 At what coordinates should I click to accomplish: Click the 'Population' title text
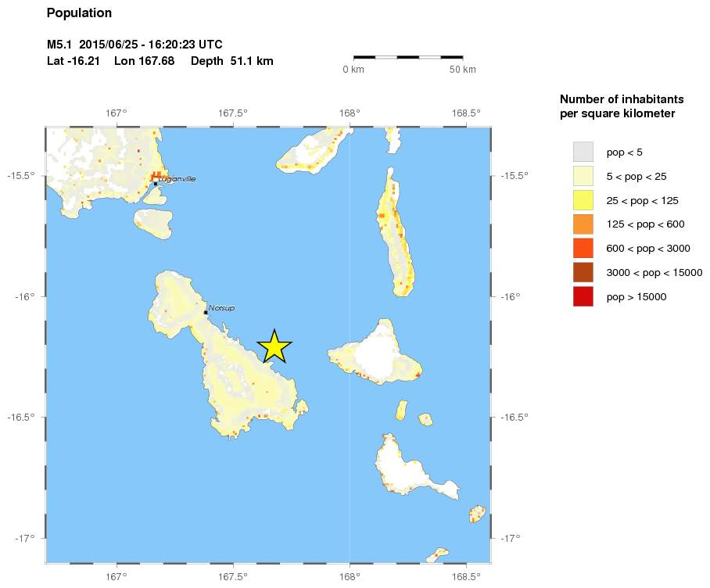point(79,13)
